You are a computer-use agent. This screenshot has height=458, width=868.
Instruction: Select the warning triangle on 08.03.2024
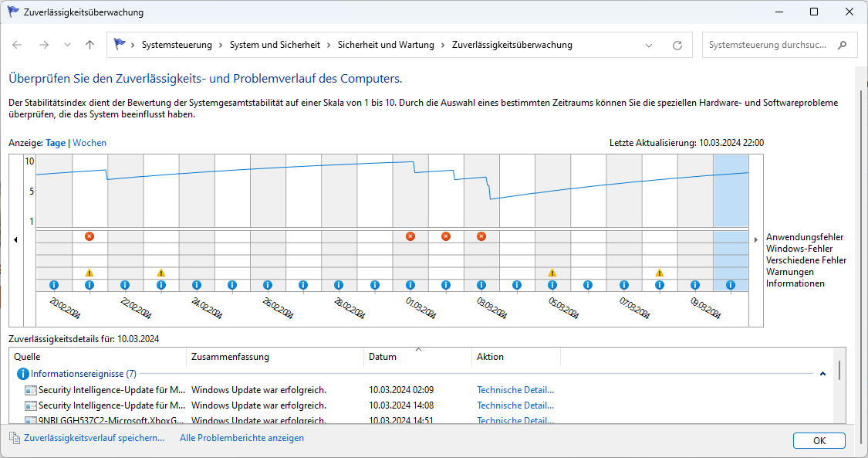[660, 273]
